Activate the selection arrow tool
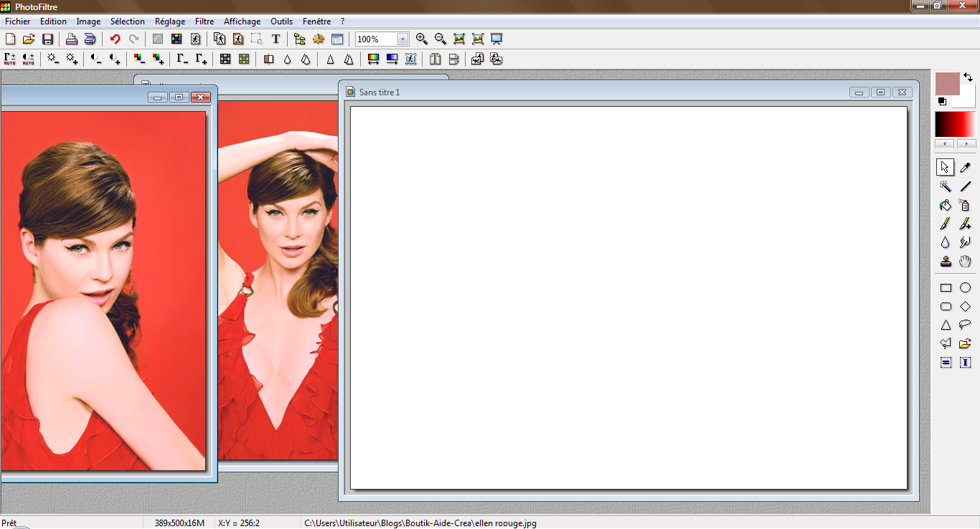This screenshot has width=980, height=529. 946,168
